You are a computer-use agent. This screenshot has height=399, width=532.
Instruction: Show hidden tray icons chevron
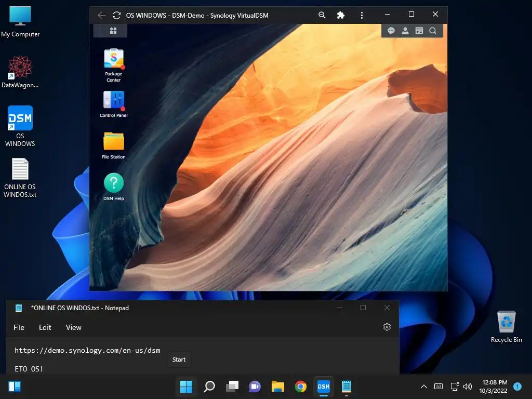click(424, 387)
